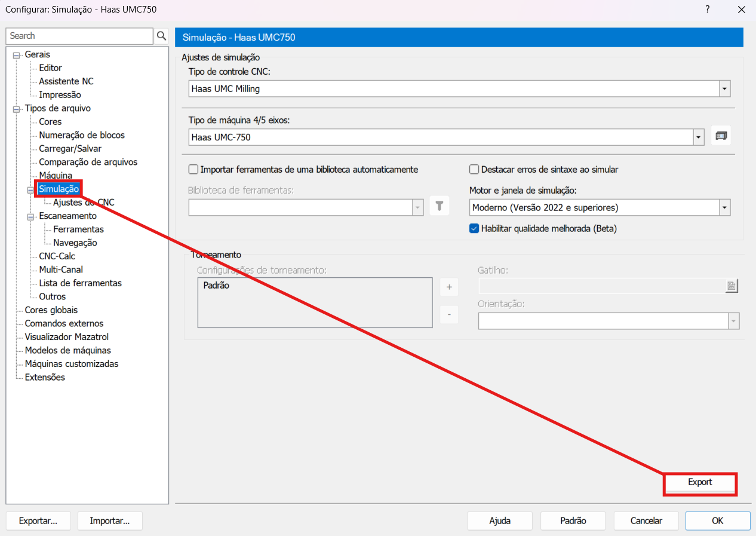Select Carregar/Salvar tree item
This screenshot has height=536, width=756.
[x=70, y=149]
